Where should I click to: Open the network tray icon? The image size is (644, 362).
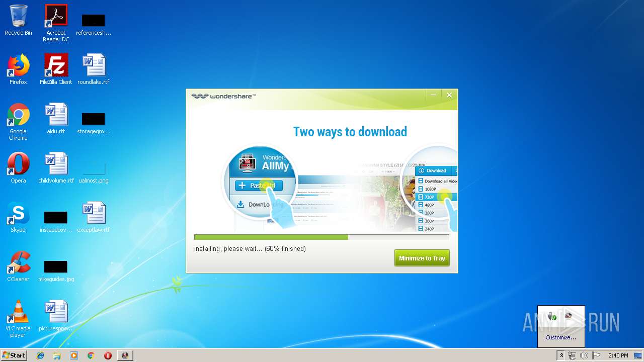[572, 355]
